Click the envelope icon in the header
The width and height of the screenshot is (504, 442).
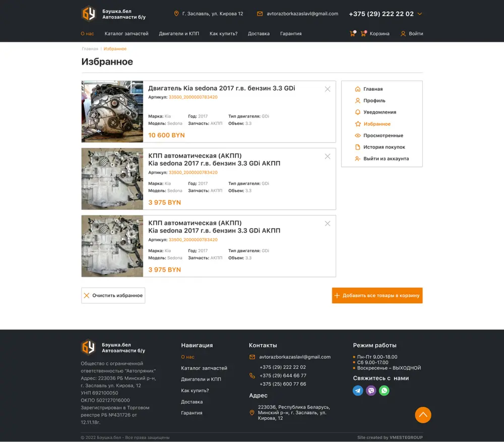pos(260,14)
